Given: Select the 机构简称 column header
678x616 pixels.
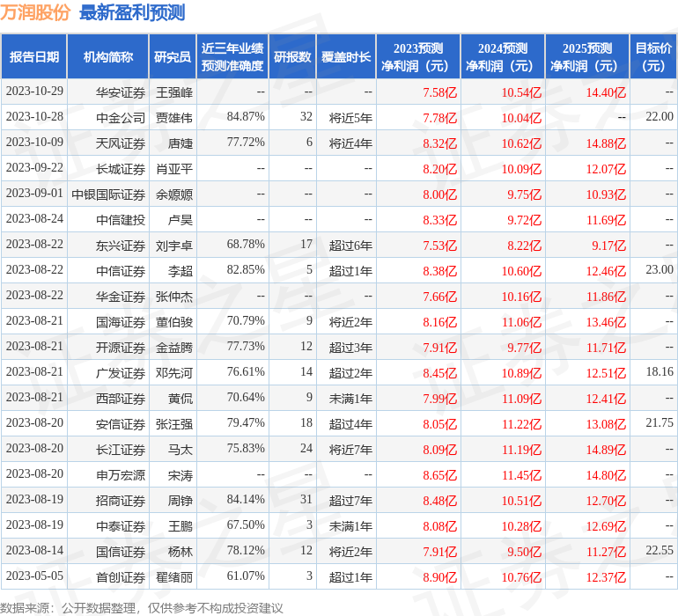Looking at the screenshot, I should tap(108, 56).
